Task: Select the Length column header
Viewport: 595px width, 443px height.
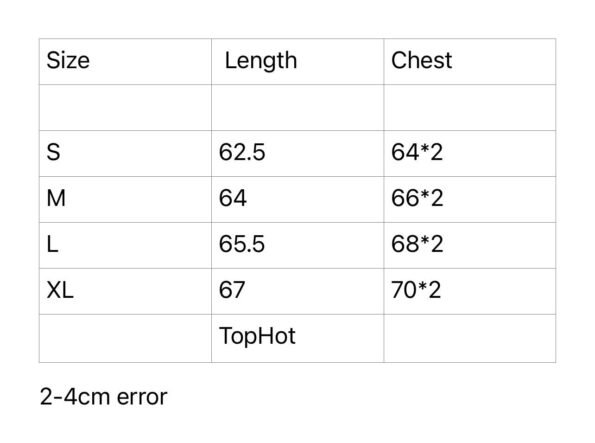Action: point(298,61)
